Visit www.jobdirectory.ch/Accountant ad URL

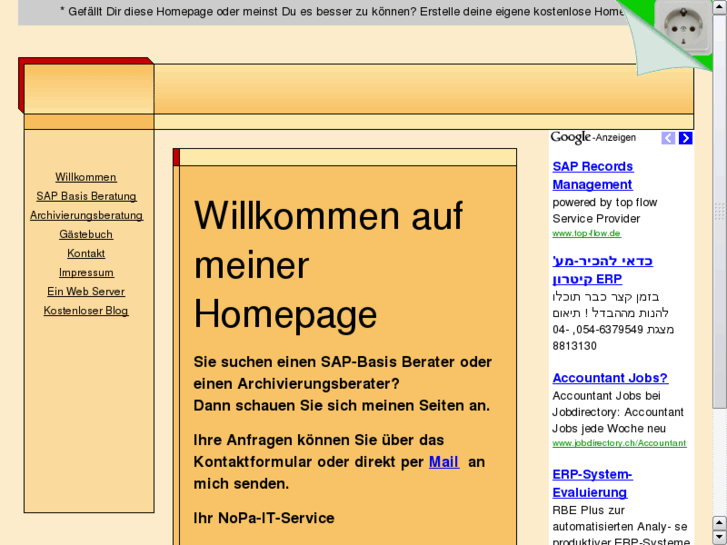pos(619,443)
